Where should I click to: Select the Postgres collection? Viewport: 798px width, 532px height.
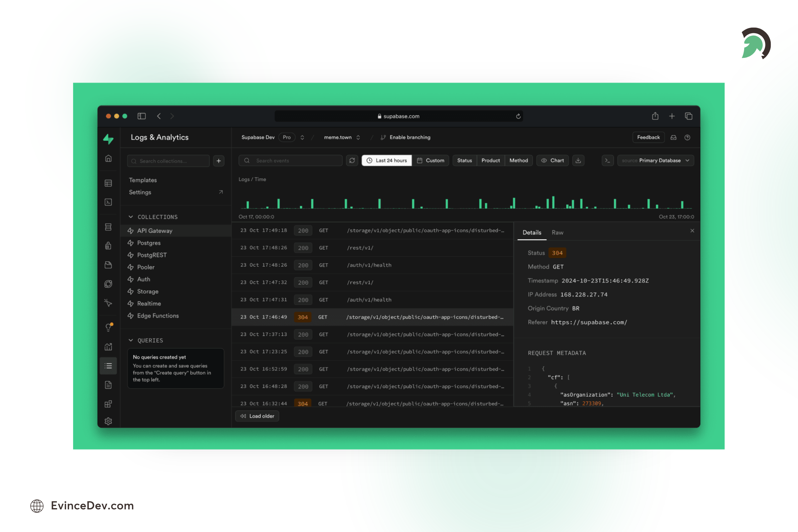point(176,243)
